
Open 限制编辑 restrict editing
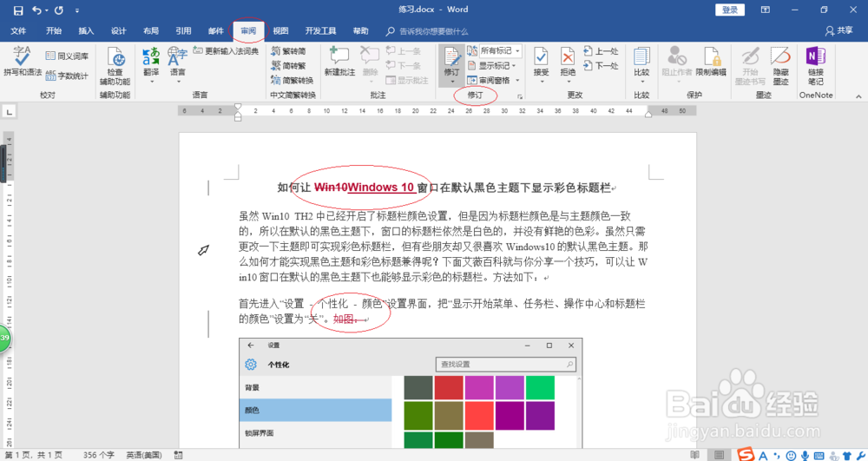[711, 62]
